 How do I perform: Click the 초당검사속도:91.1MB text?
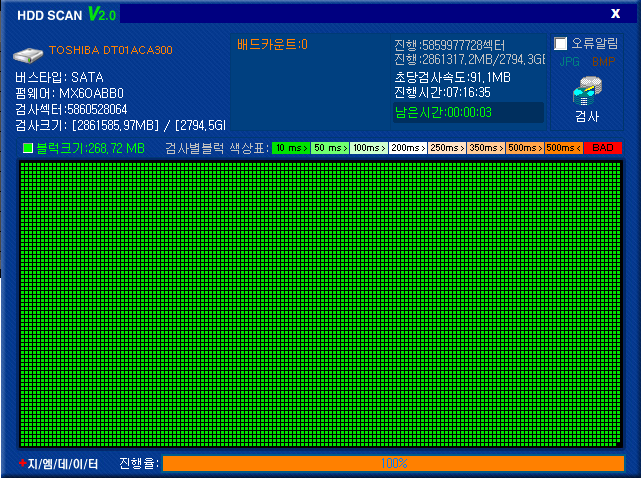(x=452, y=77)
